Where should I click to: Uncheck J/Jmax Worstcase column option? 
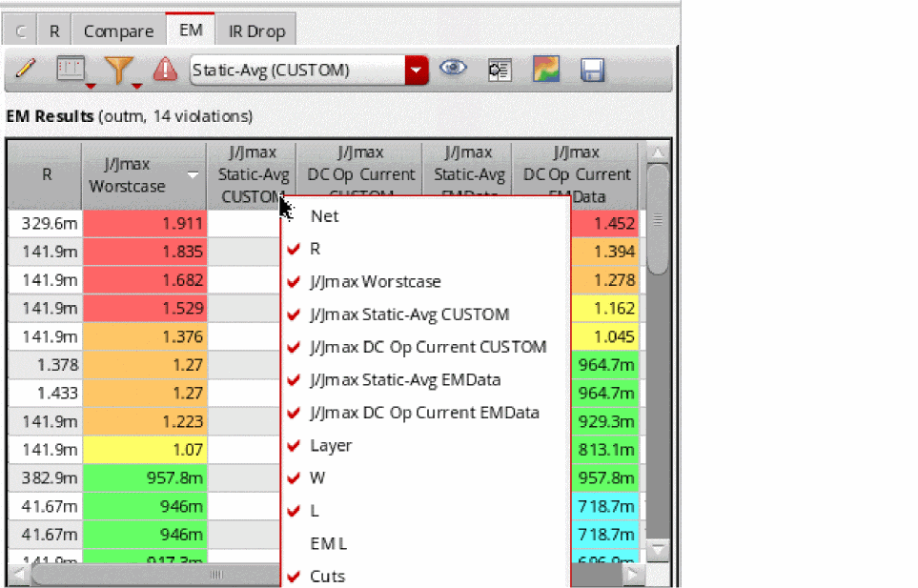[x=376, y=282]
